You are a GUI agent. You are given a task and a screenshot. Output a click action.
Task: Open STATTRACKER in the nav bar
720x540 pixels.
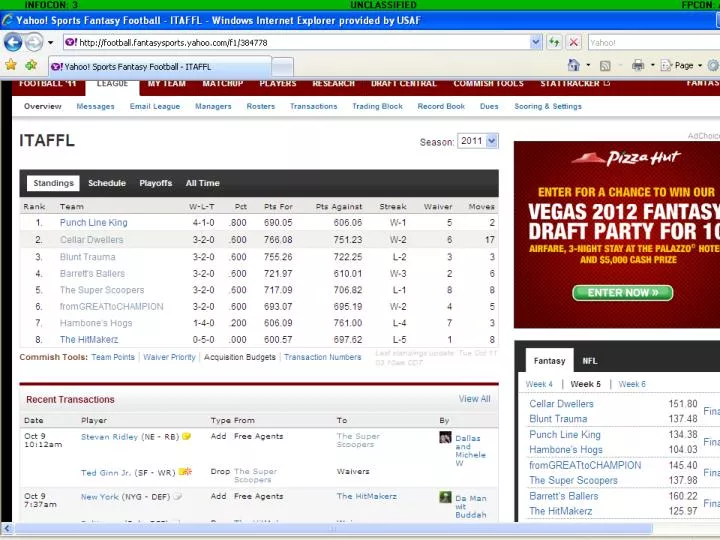click(575, 84)
